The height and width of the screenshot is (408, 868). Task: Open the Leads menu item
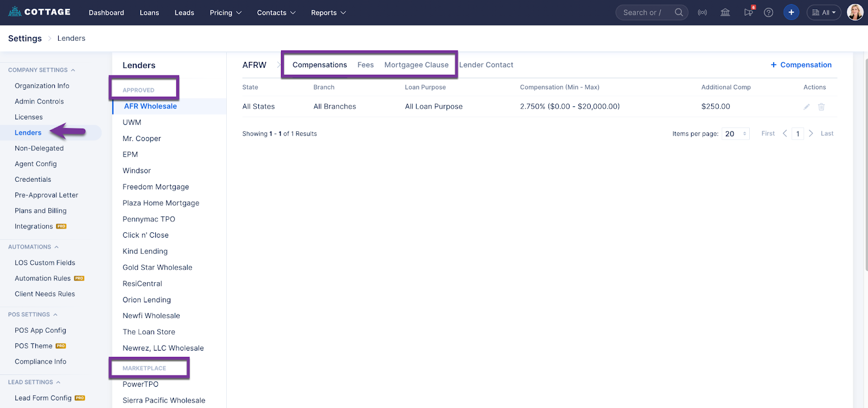[184, 12]
